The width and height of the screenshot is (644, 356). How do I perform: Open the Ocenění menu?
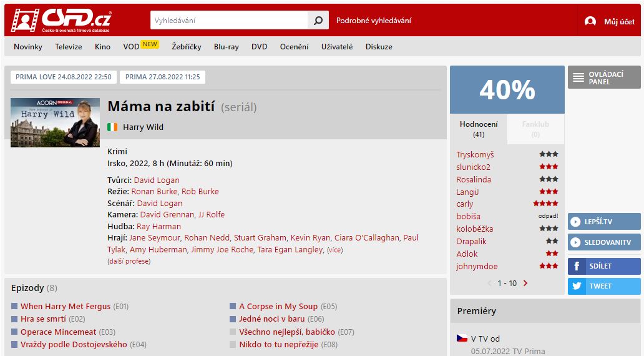click(x=294, y=47)
